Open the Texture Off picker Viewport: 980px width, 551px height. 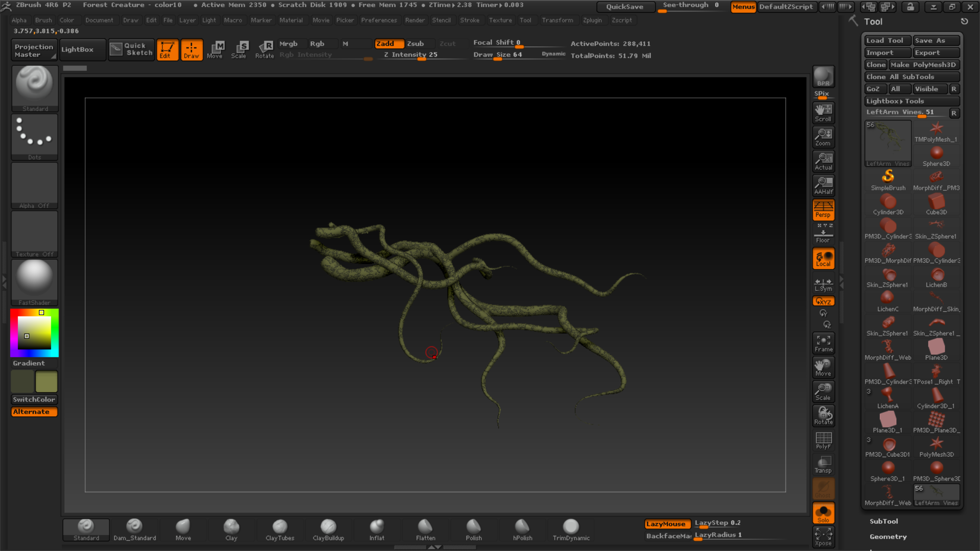click(x=35, y=234)
